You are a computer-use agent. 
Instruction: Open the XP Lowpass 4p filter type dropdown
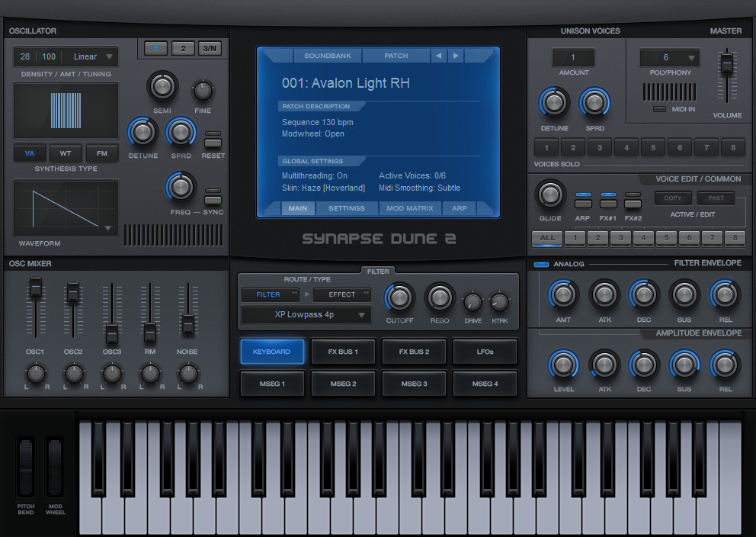point(306,314)
